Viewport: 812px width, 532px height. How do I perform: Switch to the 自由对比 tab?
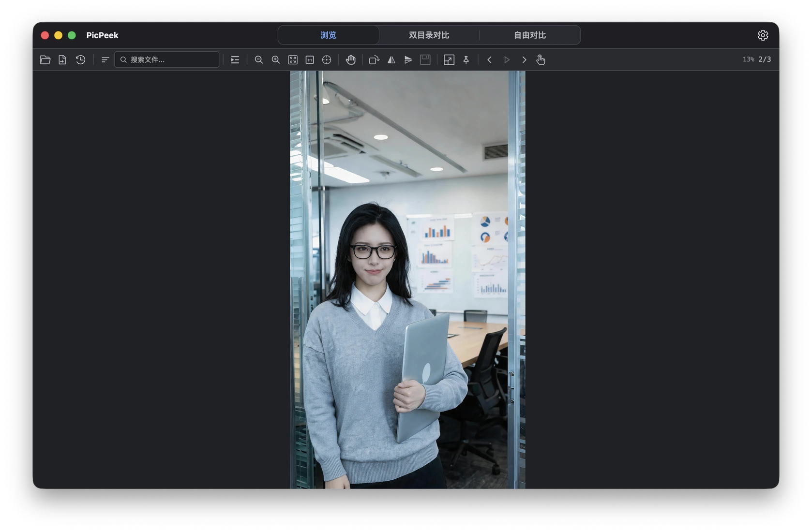point(530,35)
